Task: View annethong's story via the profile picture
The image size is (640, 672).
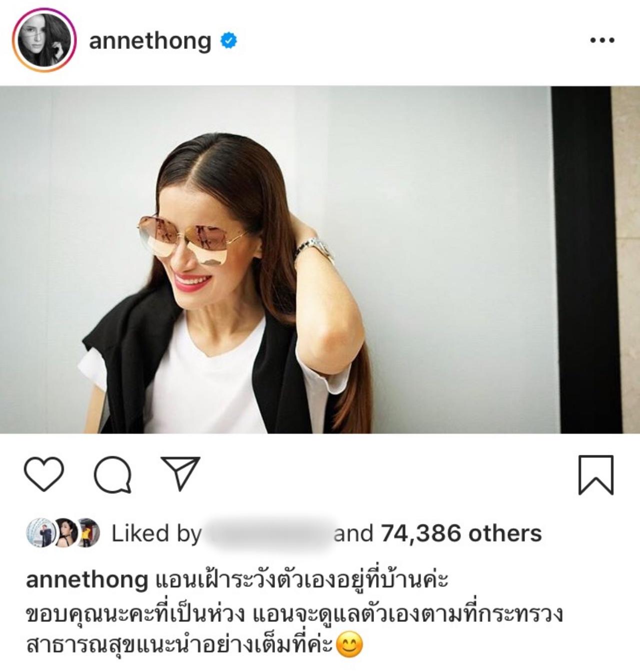Action: 44,41
